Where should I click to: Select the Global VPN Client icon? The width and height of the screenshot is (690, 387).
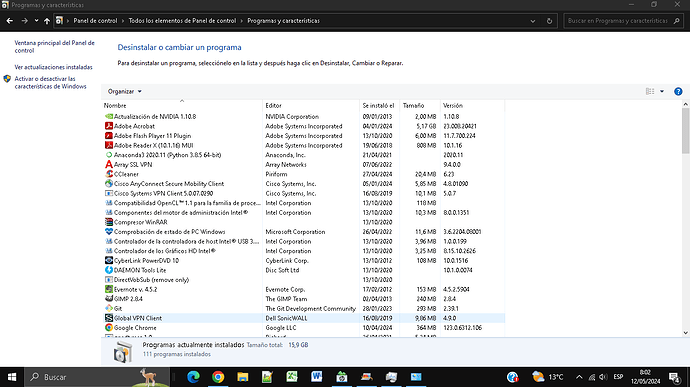coord(109,318)
